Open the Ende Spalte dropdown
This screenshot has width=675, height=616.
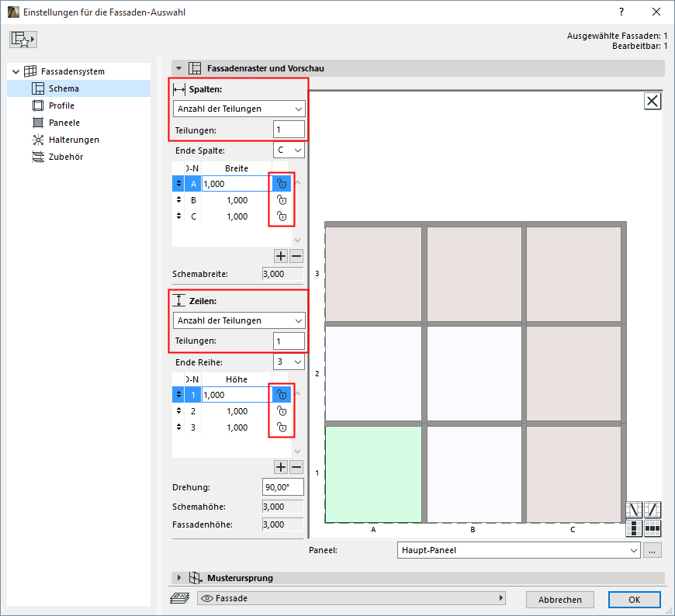tap(289, 151)
